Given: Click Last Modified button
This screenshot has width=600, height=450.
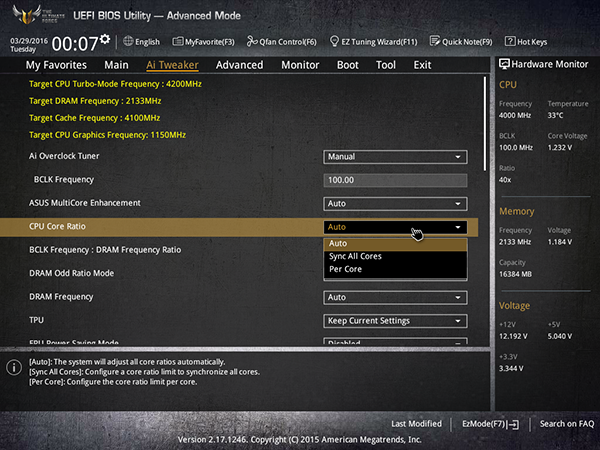Looking at the screenshot, I should coord(416,424).
